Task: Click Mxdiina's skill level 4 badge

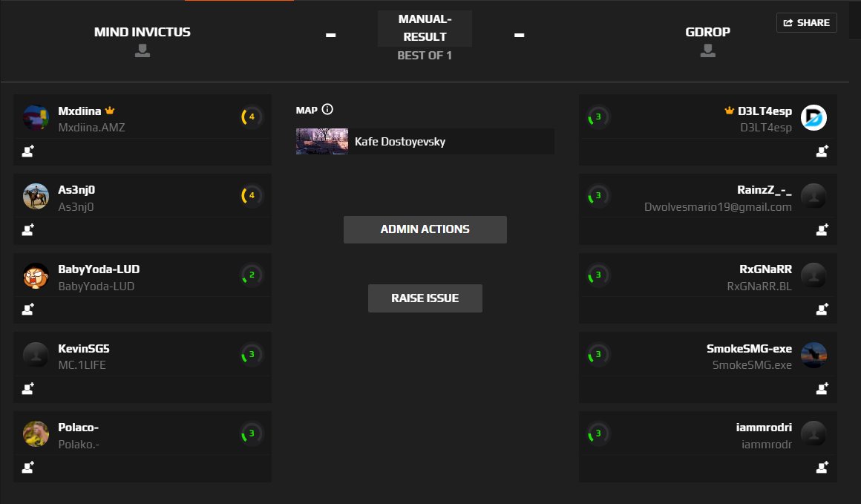Action: 252,117
